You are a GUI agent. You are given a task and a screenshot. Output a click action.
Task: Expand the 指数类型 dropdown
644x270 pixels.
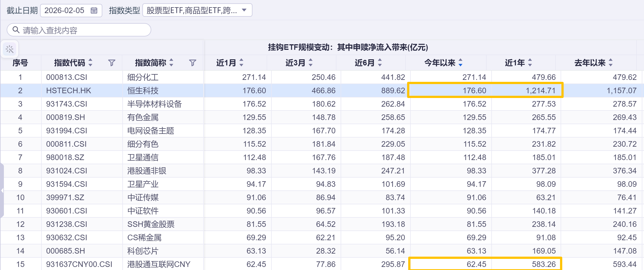tap(244, 10)
